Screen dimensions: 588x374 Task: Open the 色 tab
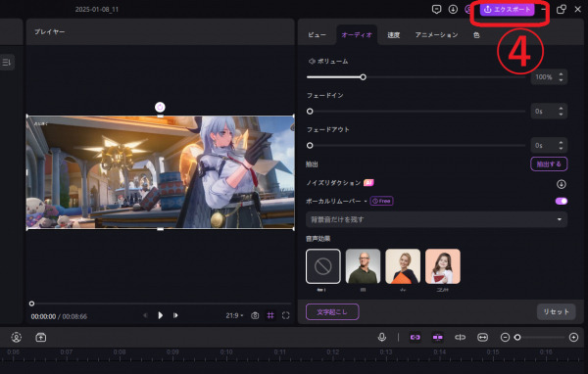pos(476,35)
